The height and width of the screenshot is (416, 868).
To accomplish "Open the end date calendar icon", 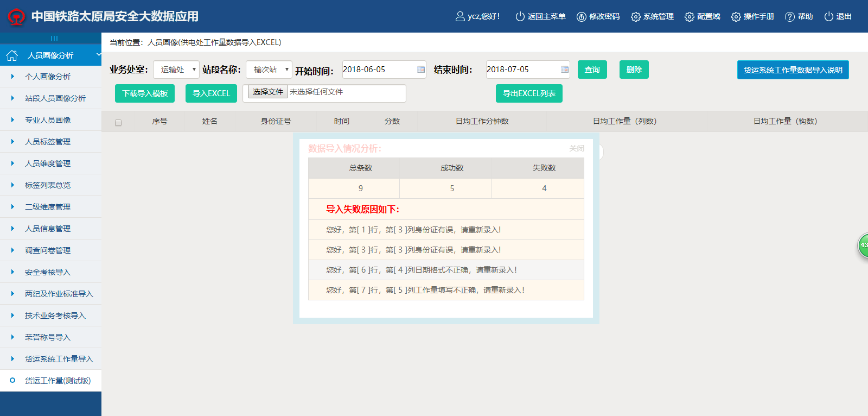I will click(x=565, y=70).
